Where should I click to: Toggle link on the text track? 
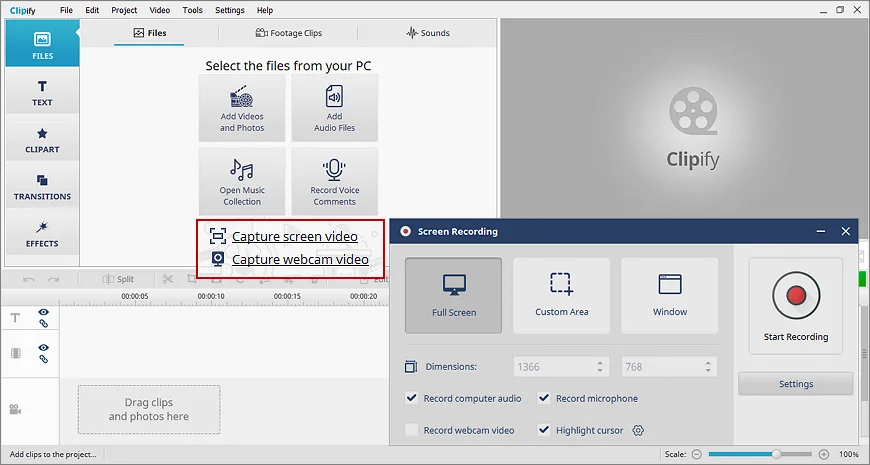pos(43,324)
